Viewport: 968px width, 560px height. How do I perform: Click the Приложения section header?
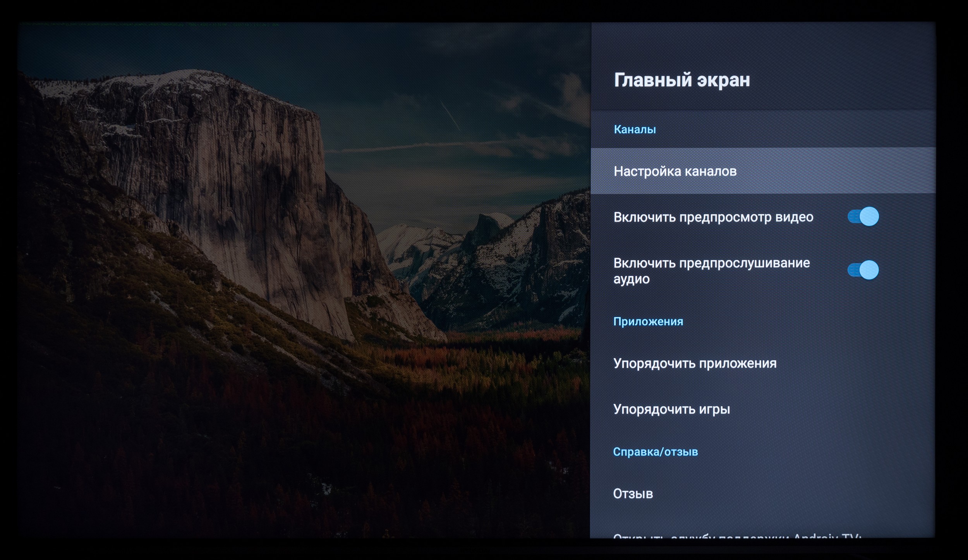click(x=648, y=322)
